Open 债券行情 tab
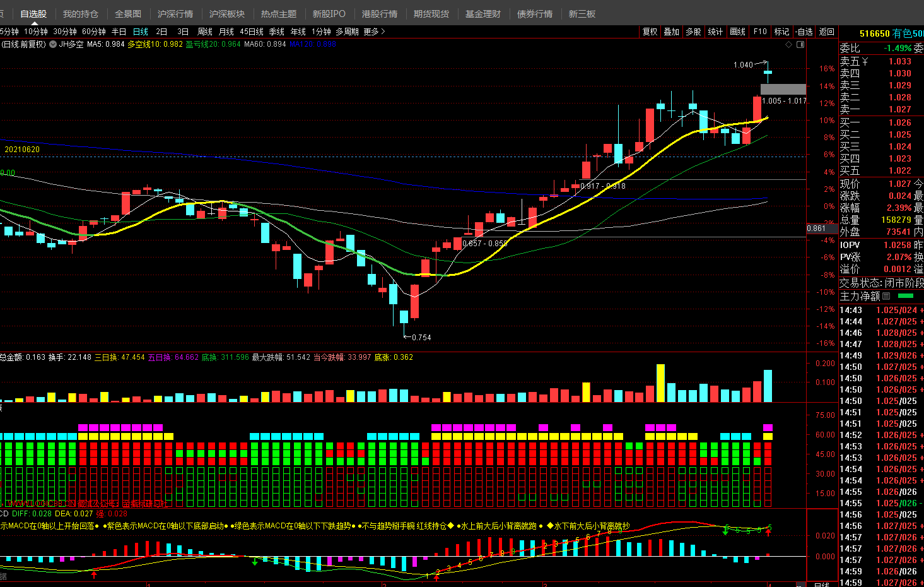This screenshot has width=924, height=587. tap(535, 14)
